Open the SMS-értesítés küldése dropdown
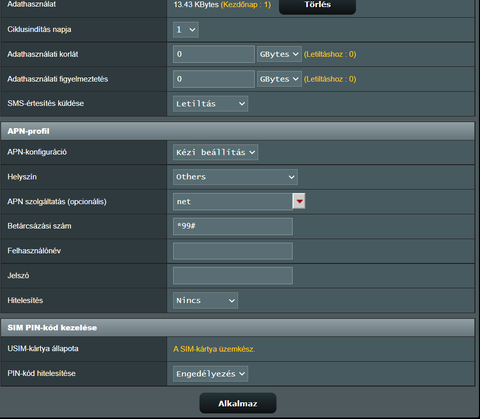 coord(210,104)
